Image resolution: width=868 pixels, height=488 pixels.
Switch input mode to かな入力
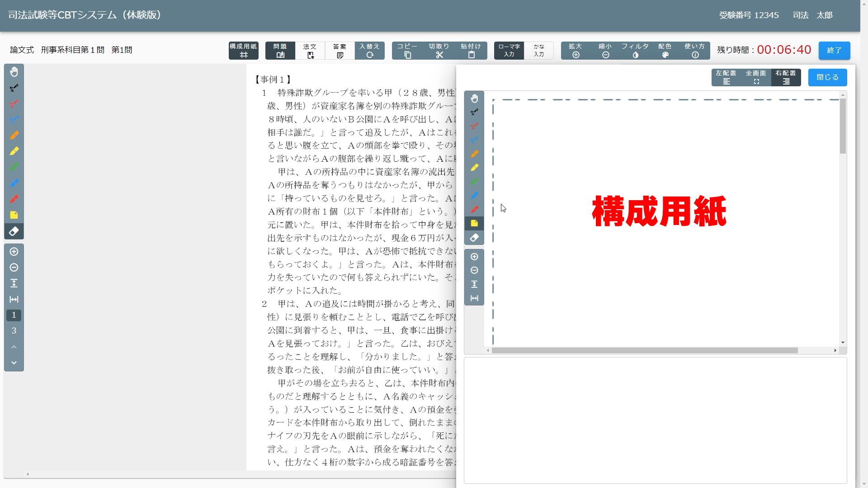pyautogui.click(x=539, y=51)
